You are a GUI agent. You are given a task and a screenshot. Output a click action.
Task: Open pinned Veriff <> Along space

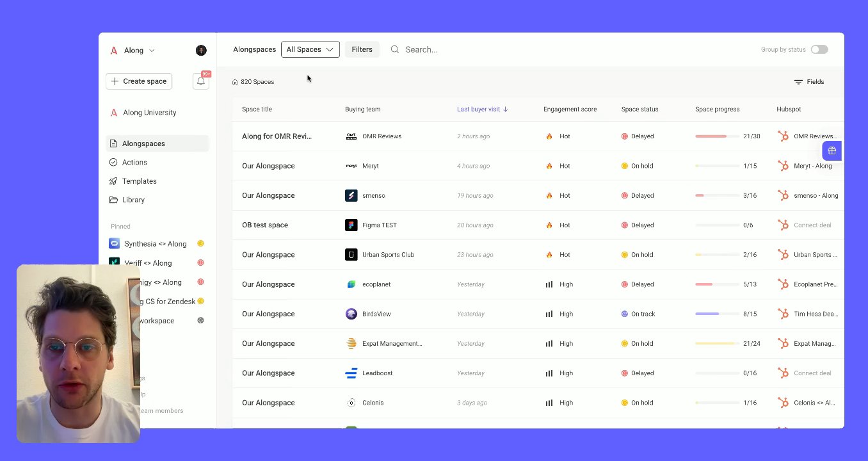(x=148, y=263)
